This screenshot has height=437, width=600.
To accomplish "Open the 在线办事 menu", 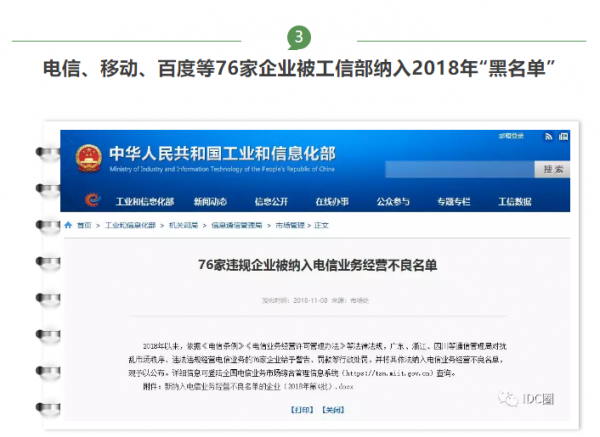I will [x=332, y=202].
